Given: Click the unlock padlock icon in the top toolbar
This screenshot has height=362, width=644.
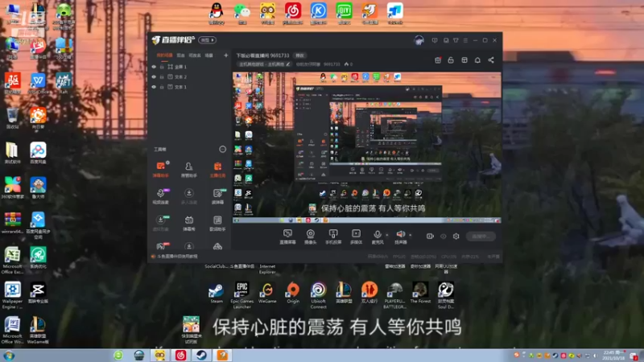Looking at the screenshot, I should [451, 60].
